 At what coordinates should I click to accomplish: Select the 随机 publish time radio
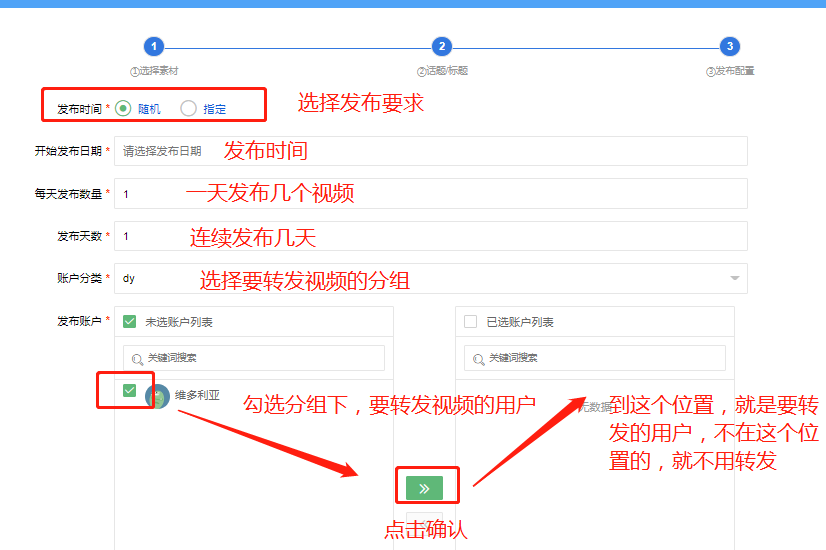pyautogui.click(x=123, y=108)
